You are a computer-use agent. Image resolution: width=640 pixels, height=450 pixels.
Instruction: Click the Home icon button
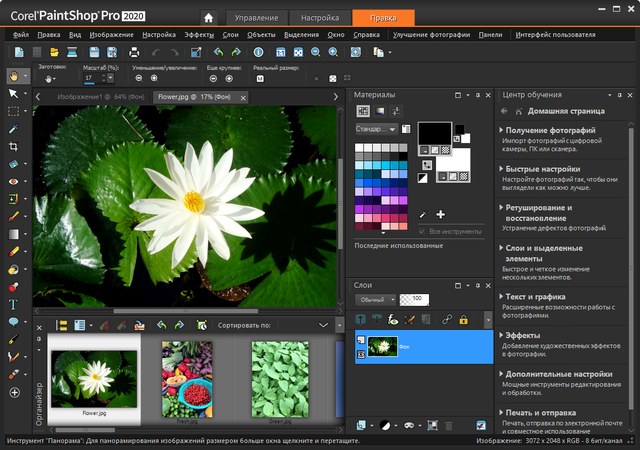pyautogui.click(x=208, y=17)
